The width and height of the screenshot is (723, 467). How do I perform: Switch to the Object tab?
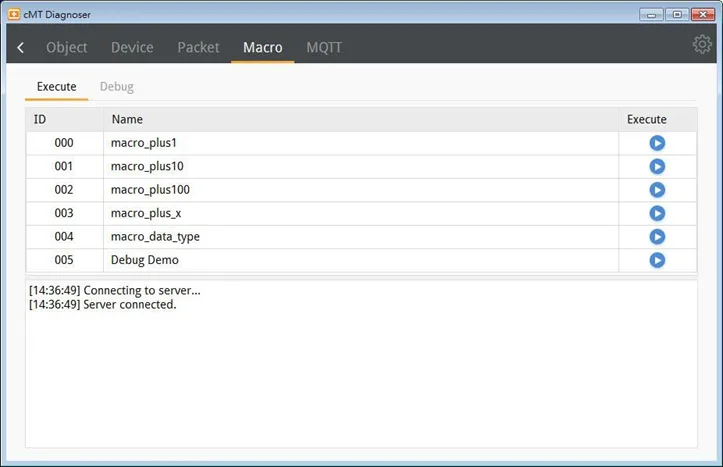pyautogui.click(x=66, y=47)
